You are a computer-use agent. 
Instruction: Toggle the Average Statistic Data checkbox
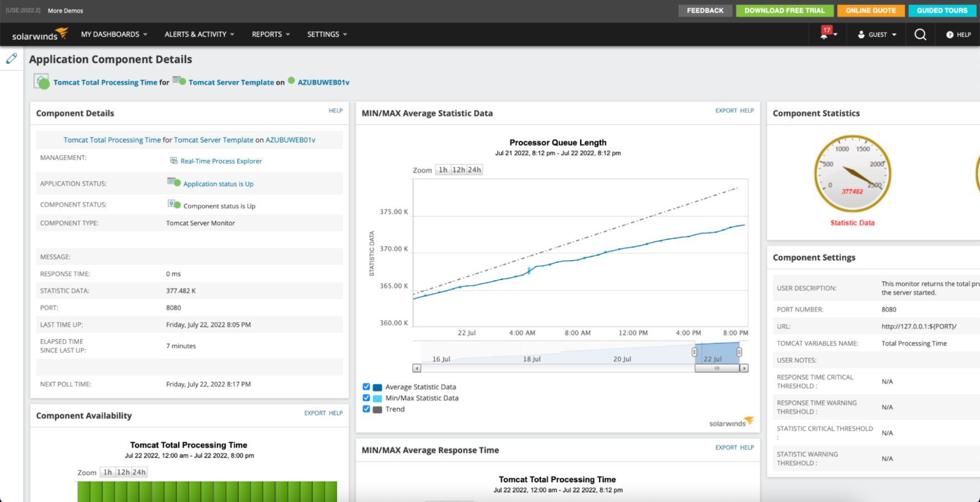click(366, 387)
